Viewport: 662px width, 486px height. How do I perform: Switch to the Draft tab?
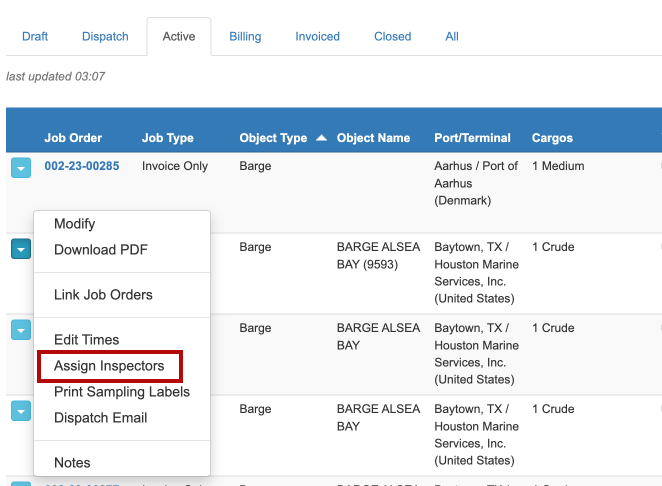coord(35,37)
